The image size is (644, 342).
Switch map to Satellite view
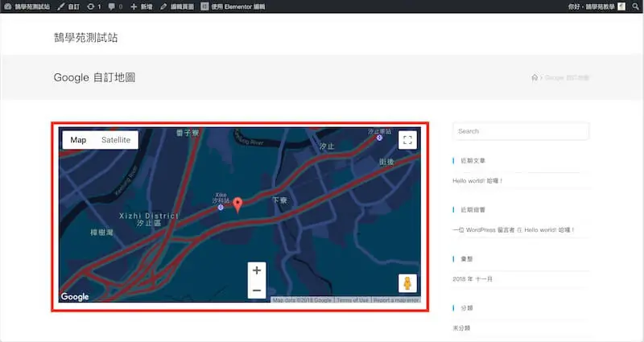click(116, 140)
